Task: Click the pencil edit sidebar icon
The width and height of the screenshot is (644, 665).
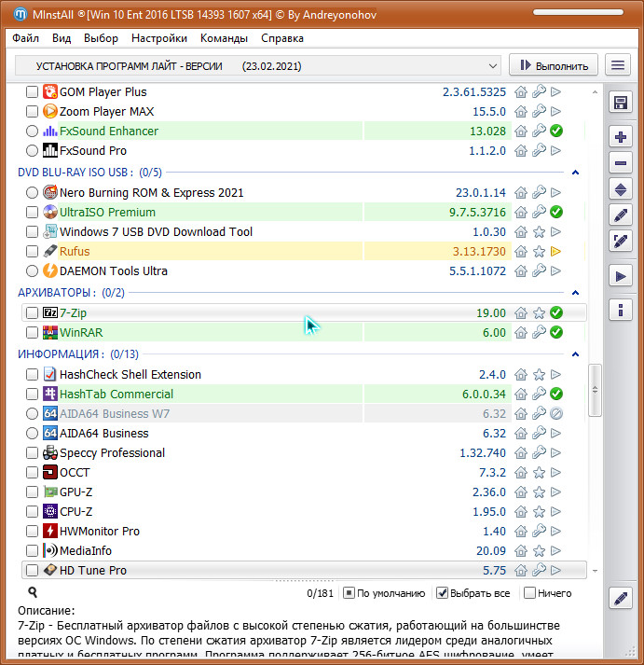Action: 621,215
